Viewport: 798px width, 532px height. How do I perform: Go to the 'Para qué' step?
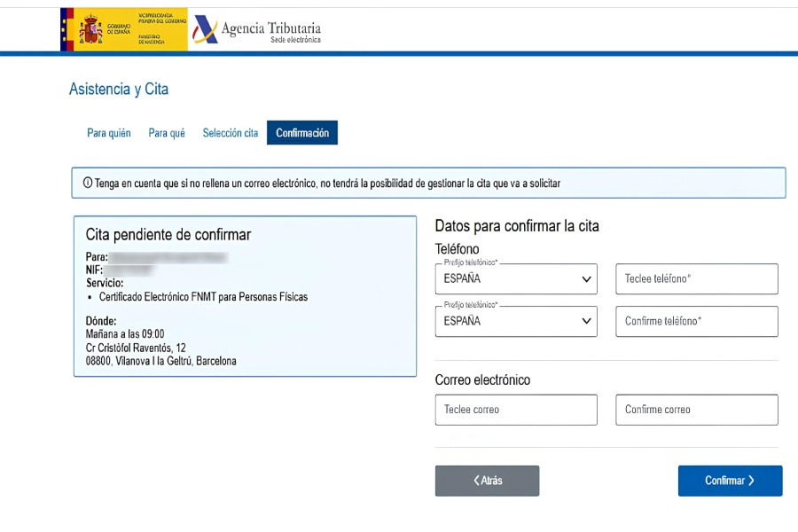pyautogui.click(x=167, y=133)
